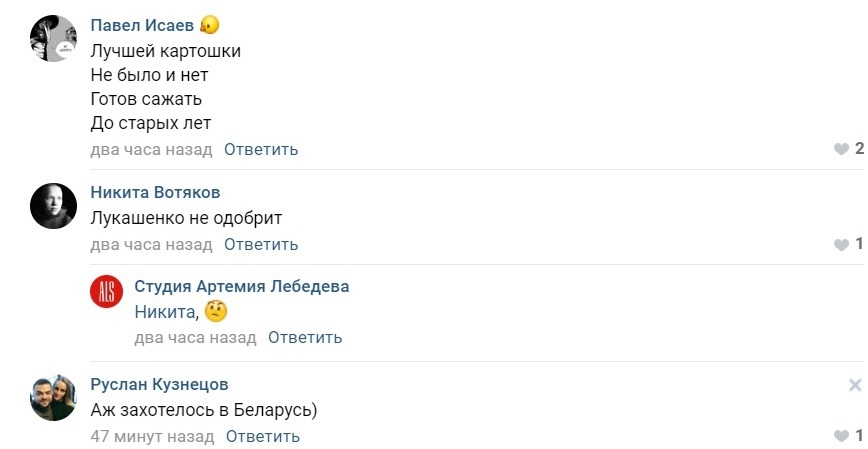Open Павел Исаев's avatar photo
This screenshot has height=449, width=868.
[x=53, y=40]
